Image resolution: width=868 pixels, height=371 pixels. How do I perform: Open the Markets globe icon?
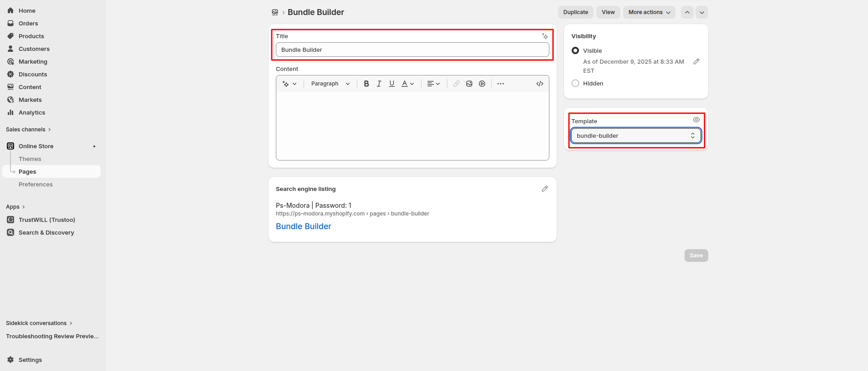(x=10, y=100)
